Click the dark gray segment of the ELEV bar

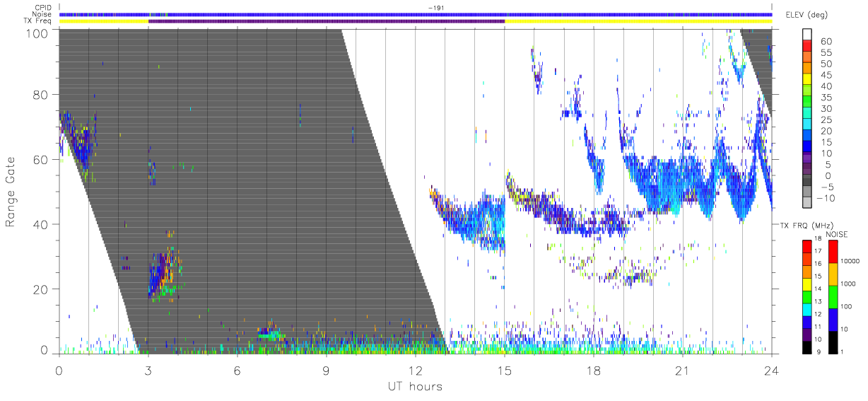pyautogui.click(x=807, y=181)
